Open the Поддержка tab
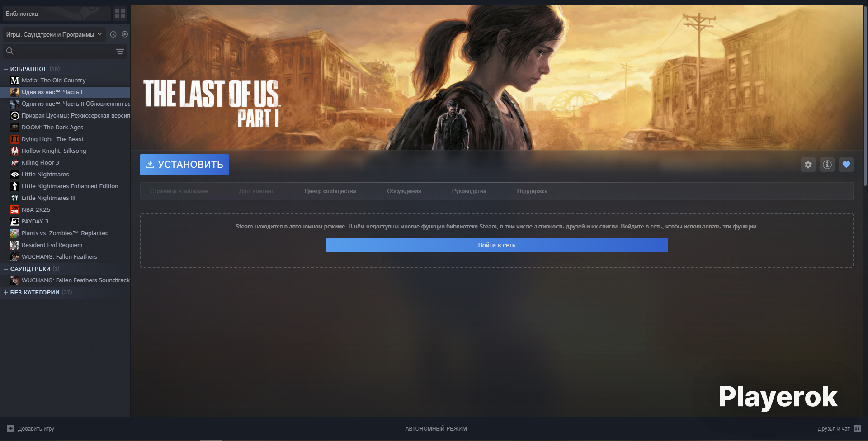868x441 pixels. pos(532,191)
